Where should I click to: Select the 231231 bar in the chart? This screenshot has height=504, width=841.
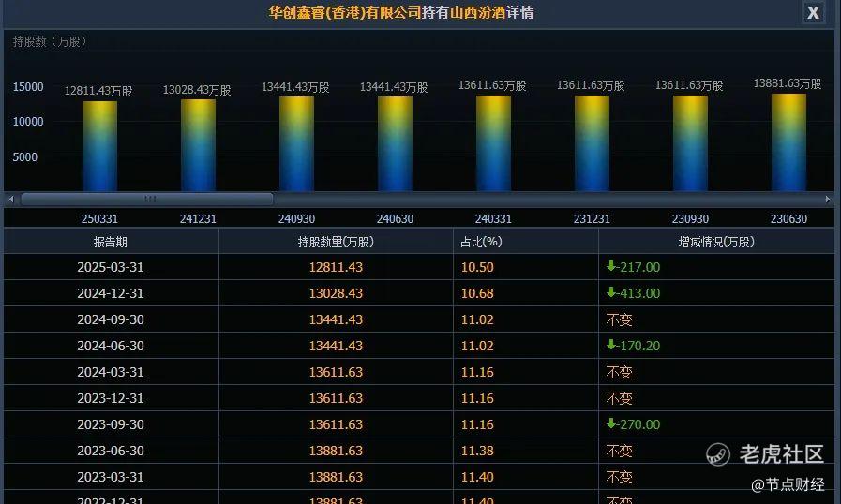tap(593, 143)
